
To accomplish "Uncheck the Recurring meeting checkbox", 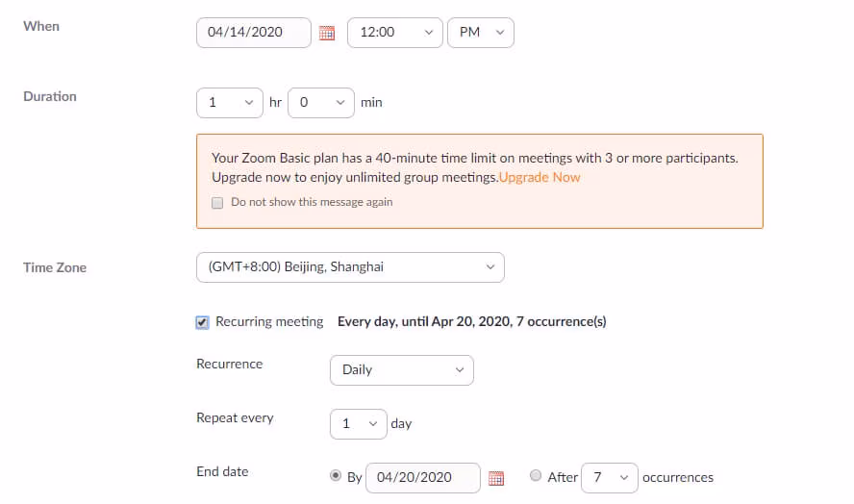I will (202, 323).
